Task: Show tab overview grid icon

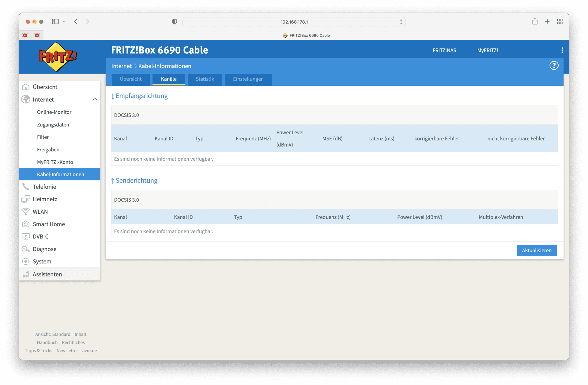Action: (x=560, y=21)
